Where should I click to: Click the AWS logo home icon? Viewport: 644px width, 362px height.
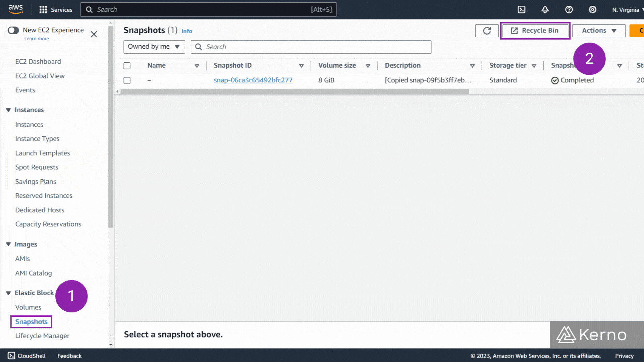coord(16,9)
